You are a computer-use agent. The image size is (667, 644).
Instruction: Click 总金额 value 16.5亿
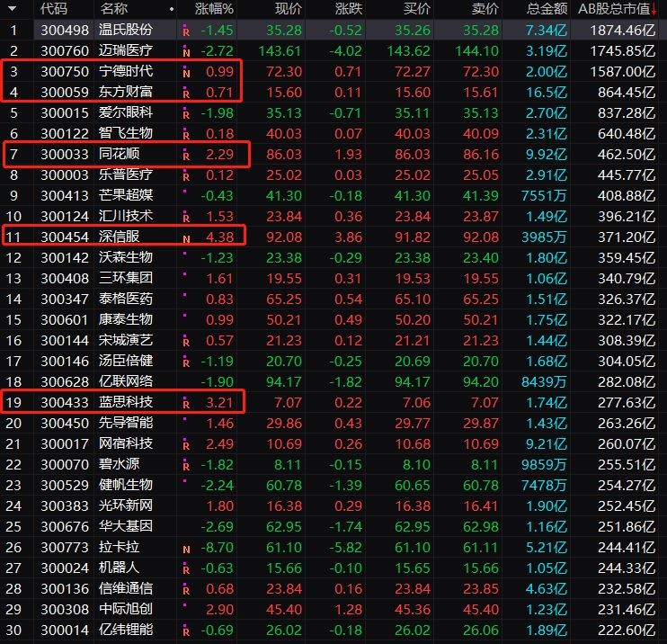(547, 92)
